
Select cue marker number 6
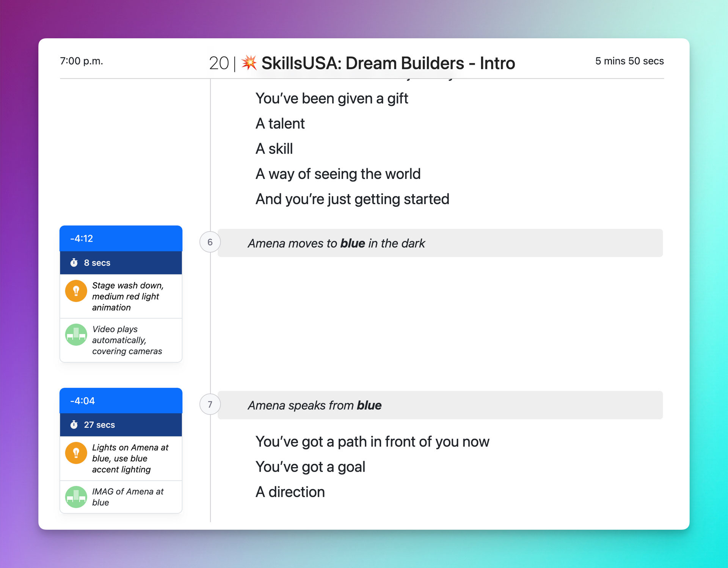point(210,242)
